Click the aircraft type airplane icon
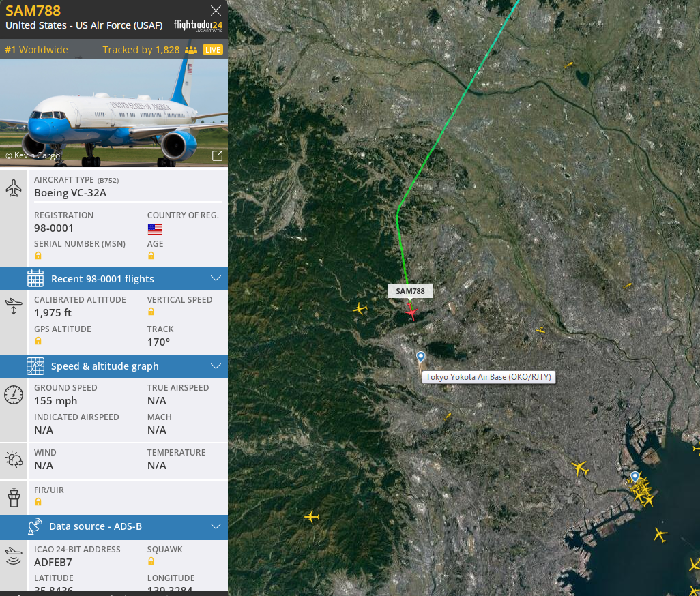 click(14, 188)
